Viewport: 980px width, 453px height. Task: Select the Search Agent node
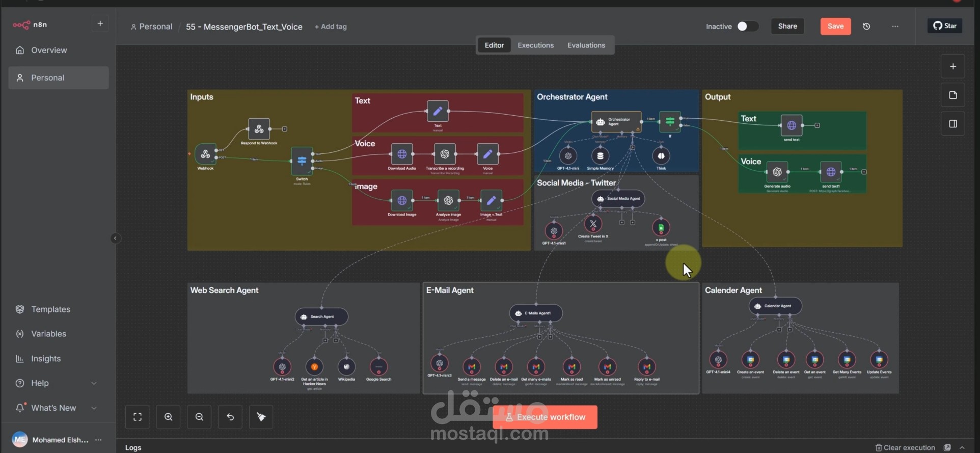click(321, 316)
